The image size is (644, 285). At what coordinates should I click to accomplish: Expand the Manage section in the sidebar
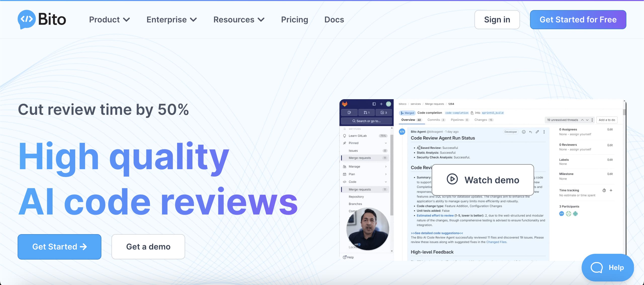coord(365,166)
